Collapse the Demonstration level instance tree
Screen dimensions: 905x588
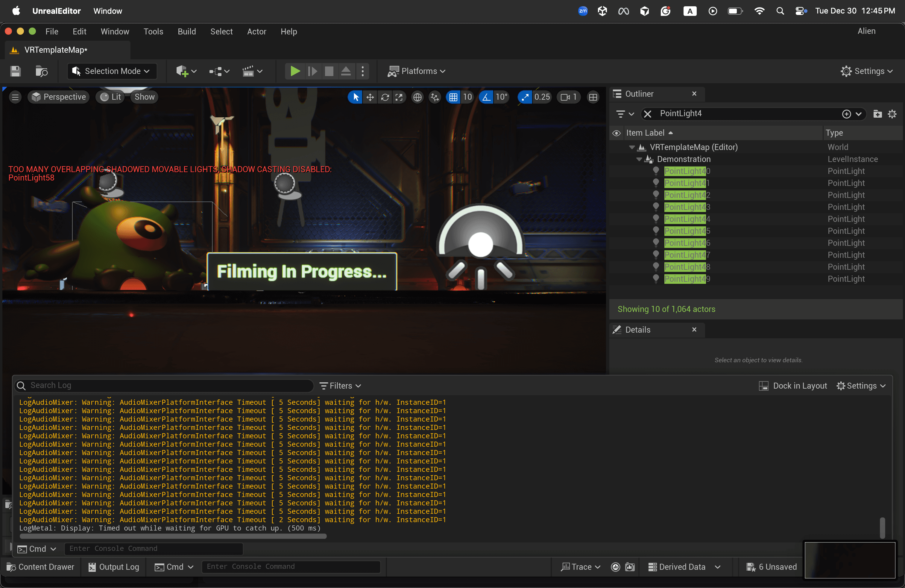pos(639,159)
